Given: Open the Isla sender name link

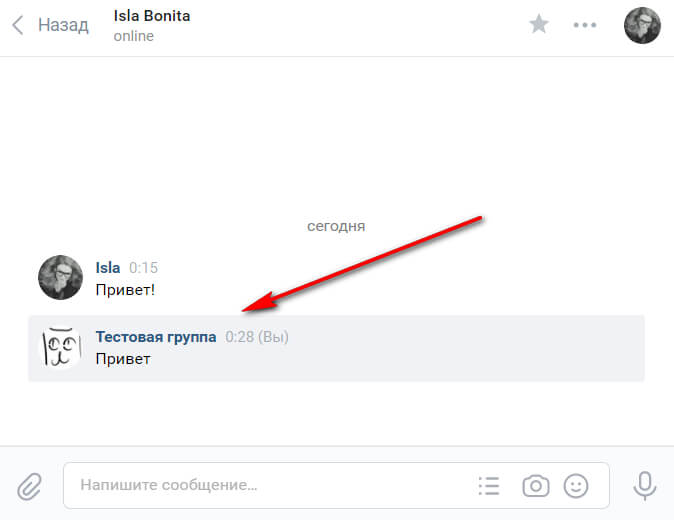Looking at the screenshot, I should [x=107, y=268].
